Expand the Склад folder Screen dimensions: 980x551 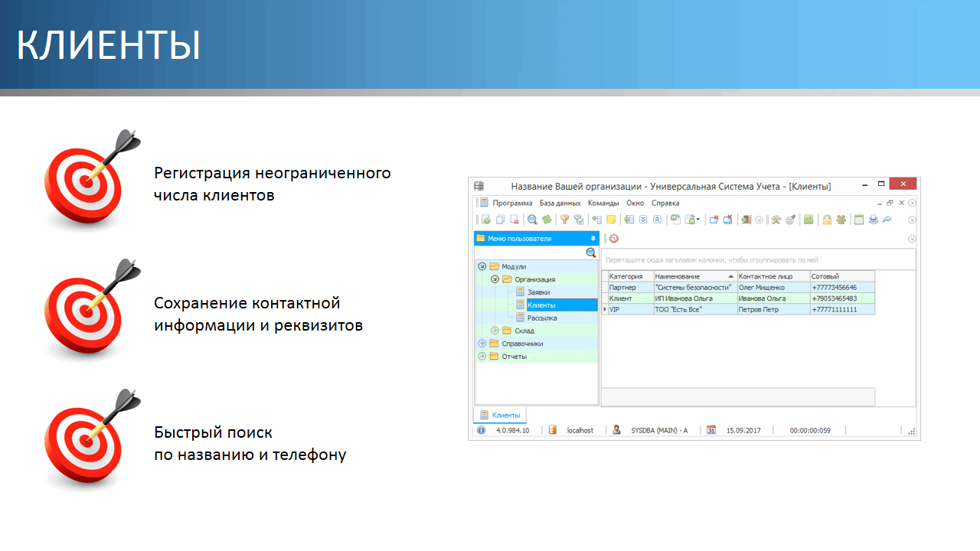click(495, 331)
